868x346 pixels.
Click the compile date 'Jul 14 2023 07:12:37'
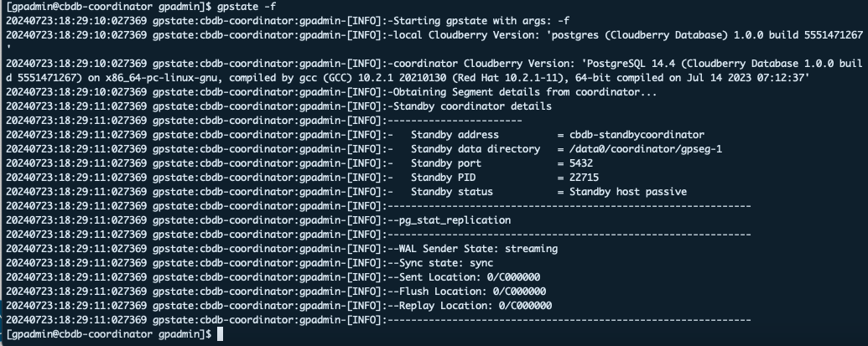[x=742, y=78]
